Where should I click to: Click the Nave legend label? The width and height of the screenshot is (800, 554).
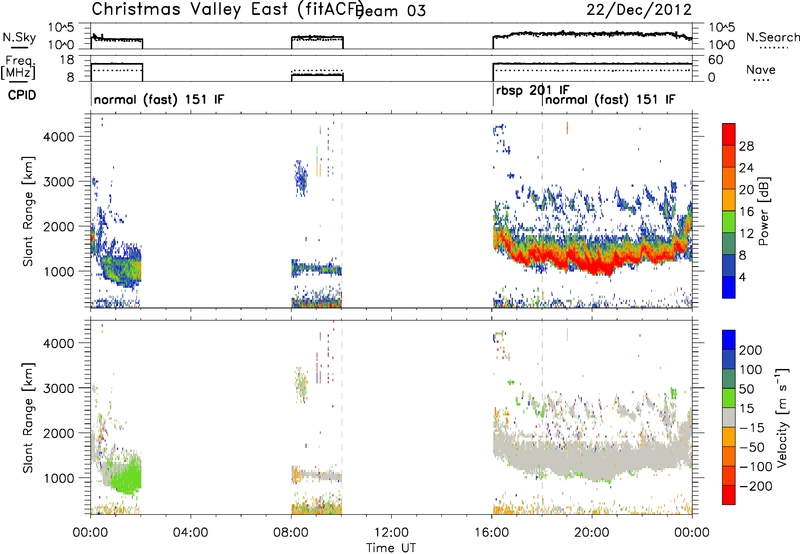[x=761, y=69]
